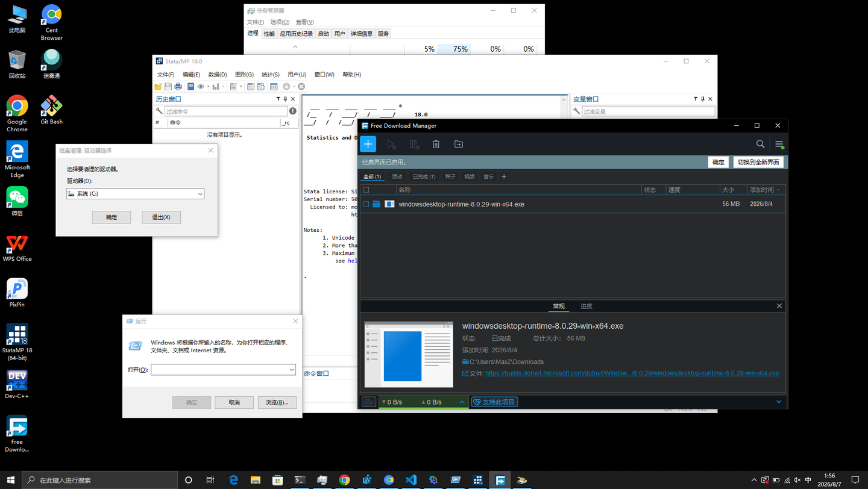
Task: Expand the speed limit chevron in FDM status bar
Action: (x=462, y=402)
